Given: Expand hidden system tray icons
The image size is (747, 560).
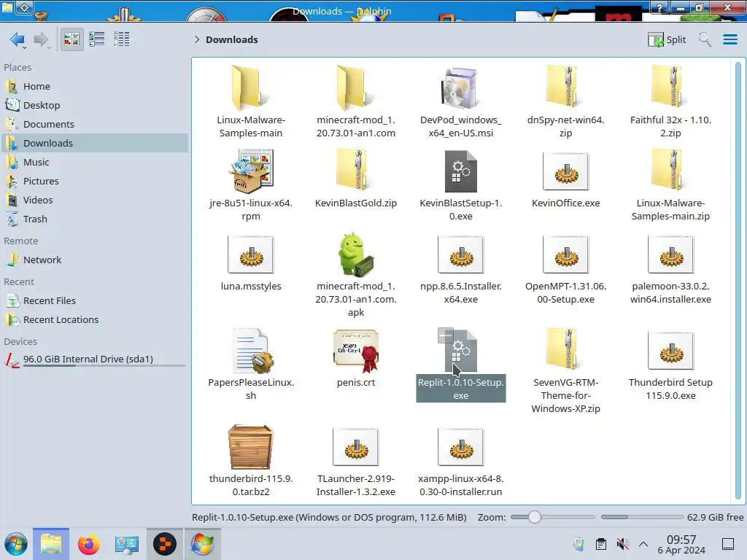Looking at the screenshot, I should point(643,544).
